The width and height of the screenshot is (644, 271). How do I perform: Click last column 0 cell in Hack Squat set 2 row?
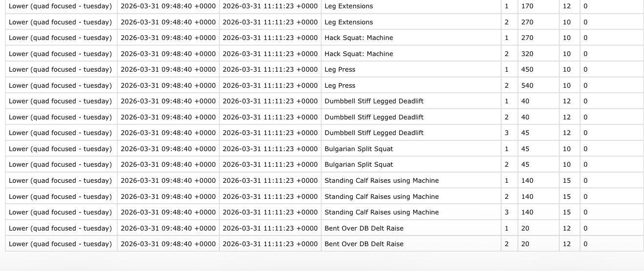coord(585,54)
